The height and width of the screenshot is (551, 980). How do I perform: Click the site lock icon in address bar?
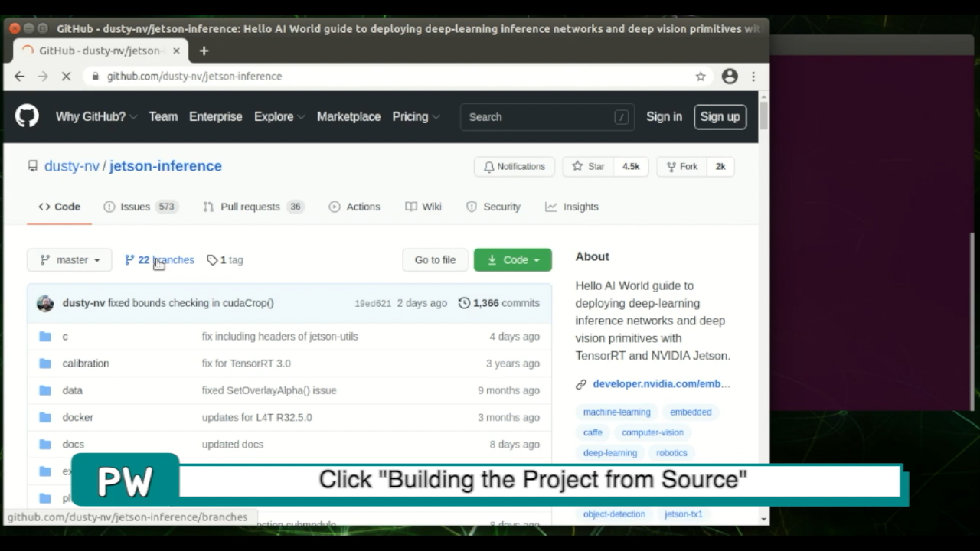coord(95,76)
